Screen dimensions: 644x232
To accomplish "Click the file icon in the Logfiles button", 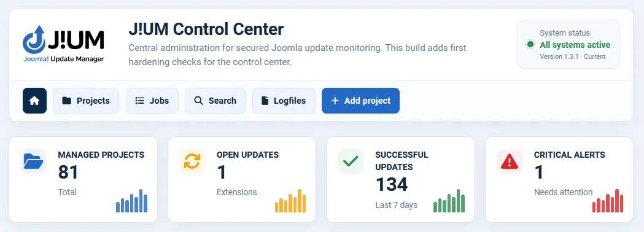I will click(x=265, y=101).
